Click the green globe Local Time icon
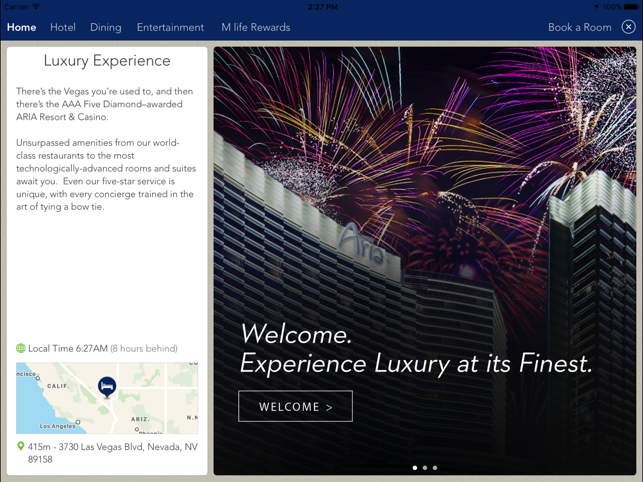Image resolution: width=643 pixels, height=482 pixels. pyautogui.click(x=21, y=348)
